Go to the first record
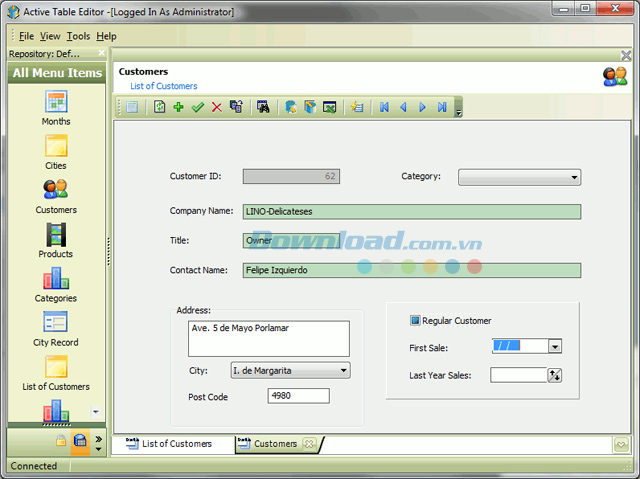The image size is (640, 479). coord(384,107)
